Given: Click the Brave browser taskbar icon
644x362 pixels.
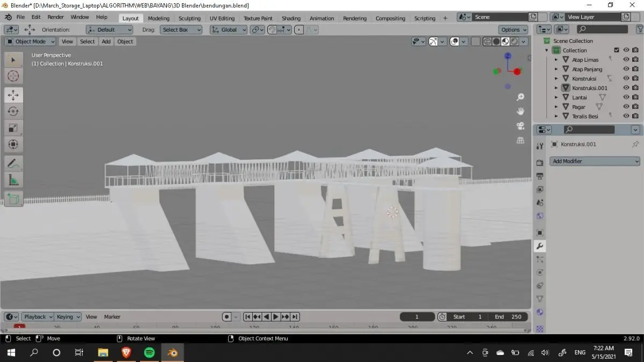Looking at the screenshot, I should [x=126, y=352].
